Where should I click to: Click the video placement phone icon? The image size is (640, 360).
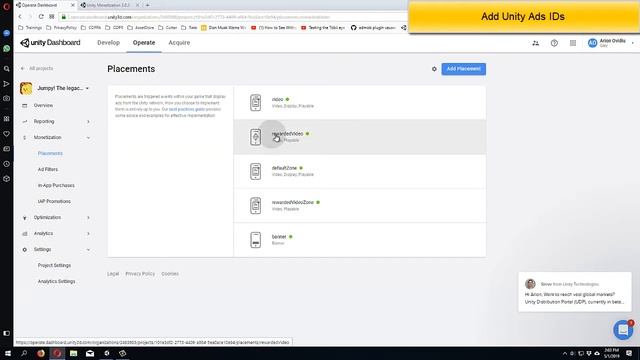(x=256, y=102)
